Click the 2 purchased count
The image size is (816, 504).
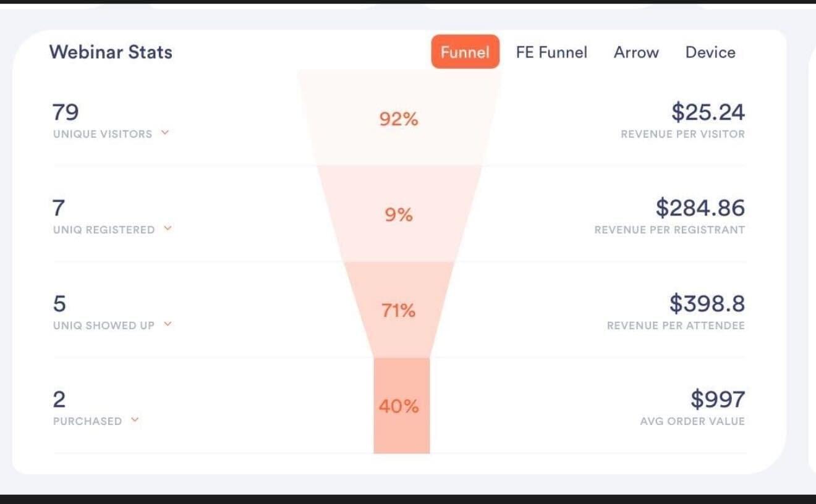[59, 400]
